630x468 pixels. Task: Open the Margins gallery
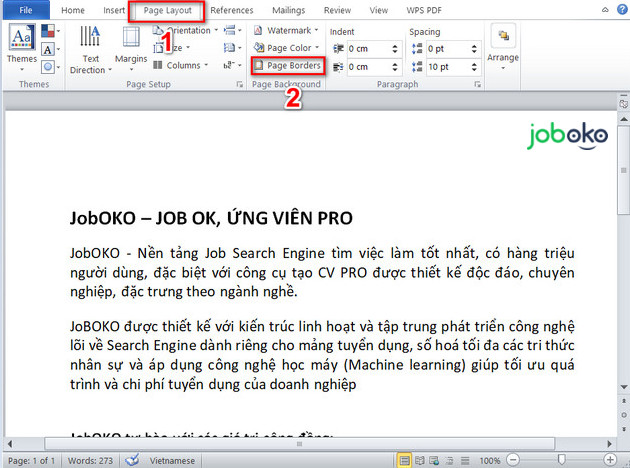(131, 49)
